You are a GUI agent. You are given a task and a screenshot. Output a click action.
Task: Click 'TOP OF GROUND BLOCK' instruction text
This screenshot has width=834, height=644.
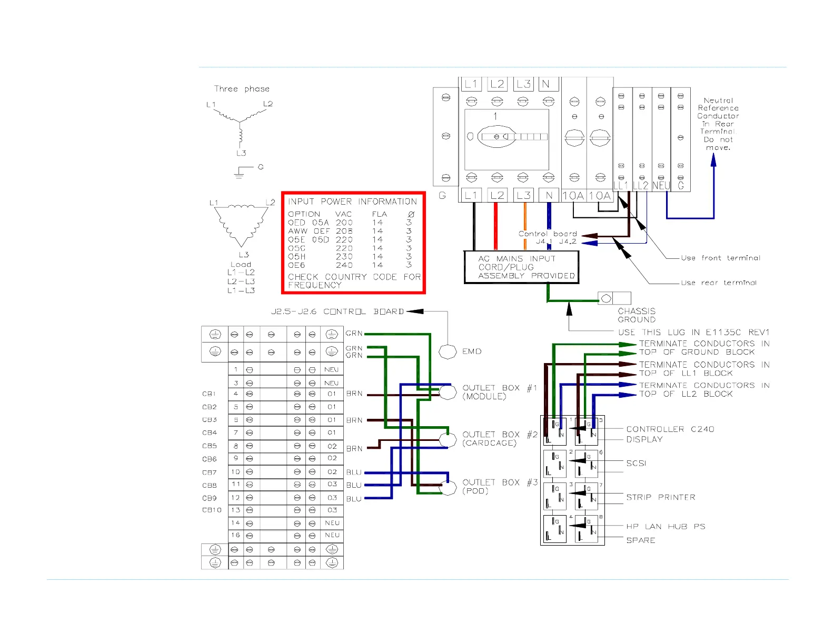click(697, 352)
